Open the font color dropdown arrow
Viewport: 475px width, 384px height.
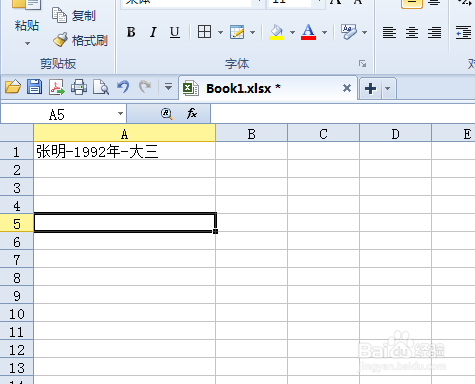324,32
